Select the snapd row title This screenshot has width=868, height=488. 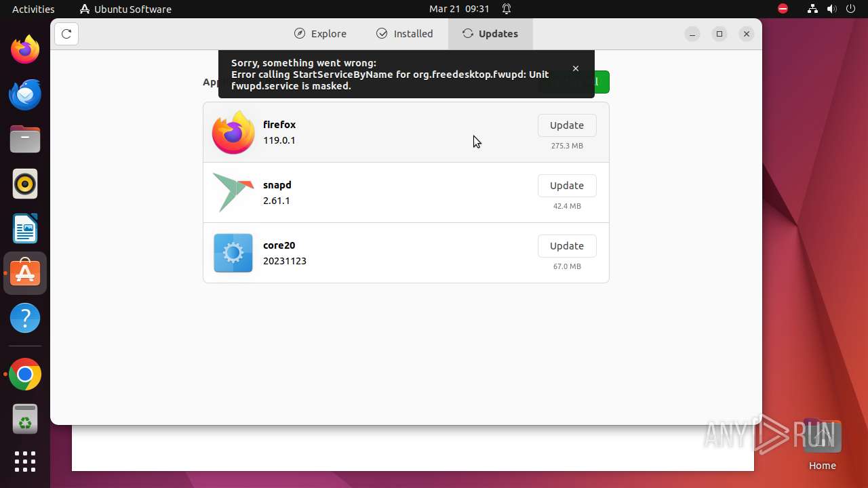pyautogui.click(x=277, y=185)
